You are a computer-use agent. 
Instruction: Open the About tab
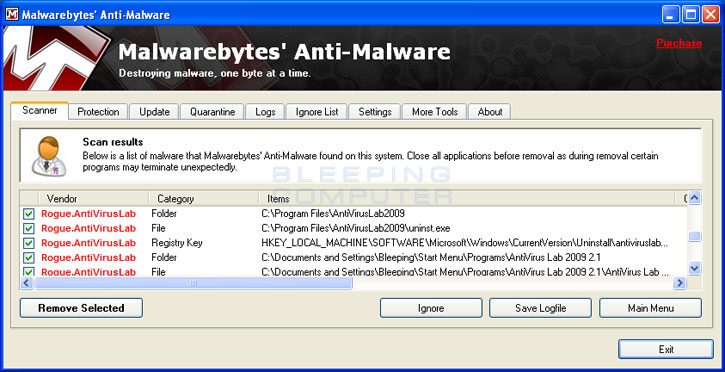(490, 112)
